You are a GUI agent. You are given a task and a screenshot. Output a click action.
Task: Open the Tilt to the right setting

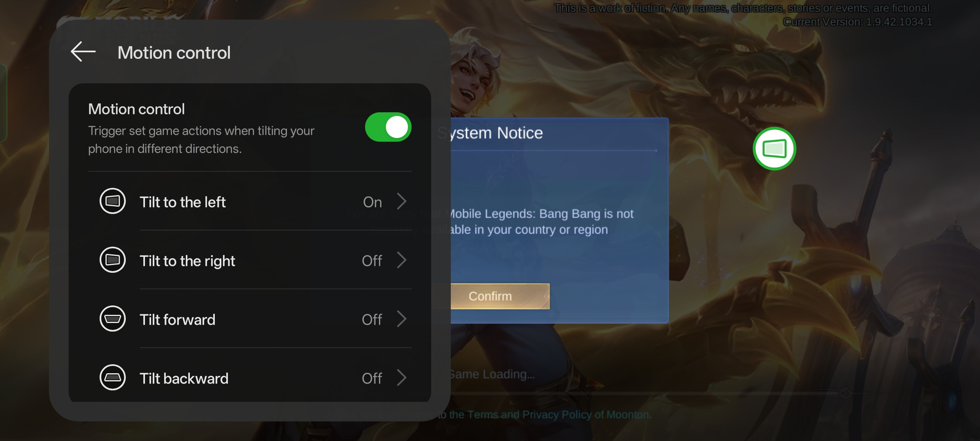point(250,260)
